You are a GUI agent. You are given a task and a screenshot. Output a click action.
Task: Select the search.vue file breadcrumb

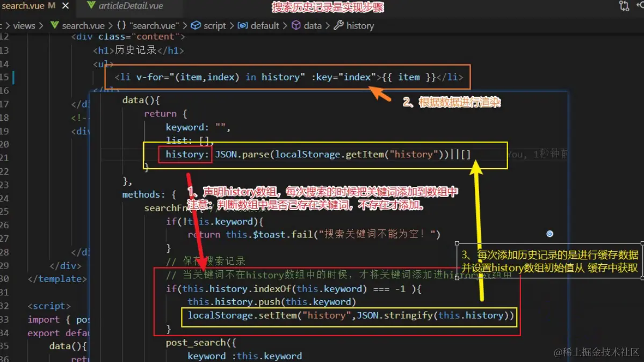tap(83, 25)
